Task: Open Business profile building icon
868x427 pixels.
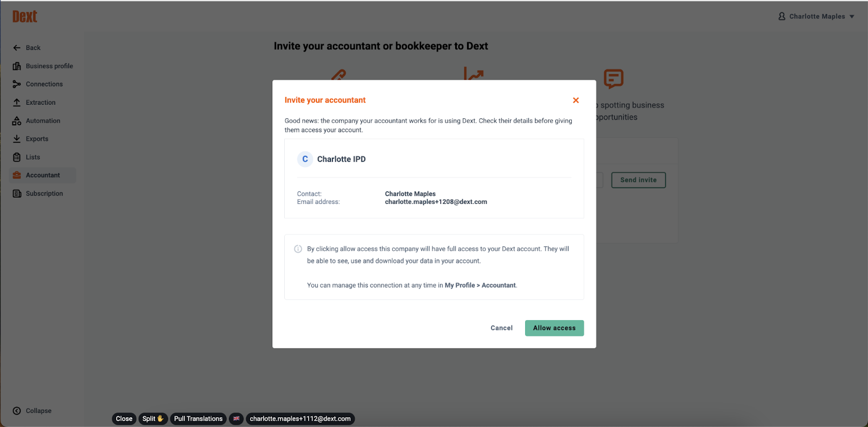Action: [17, 66]
